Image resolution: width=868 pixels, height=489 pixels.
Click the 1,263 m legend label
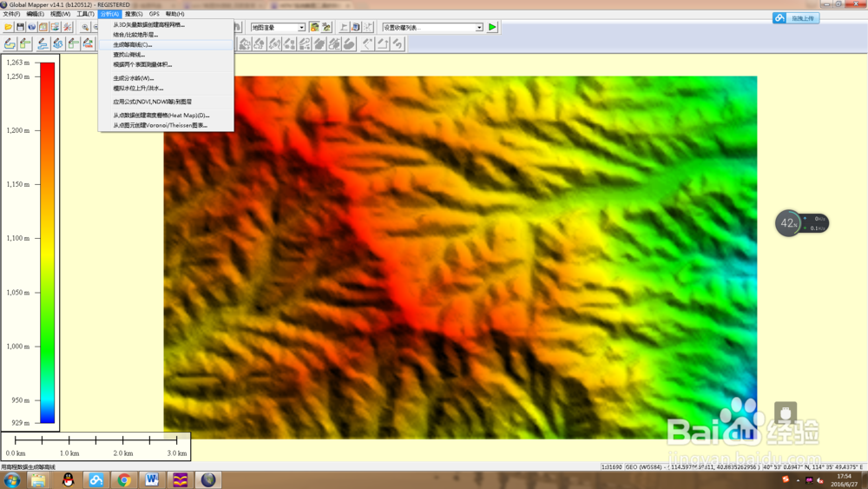17,63
